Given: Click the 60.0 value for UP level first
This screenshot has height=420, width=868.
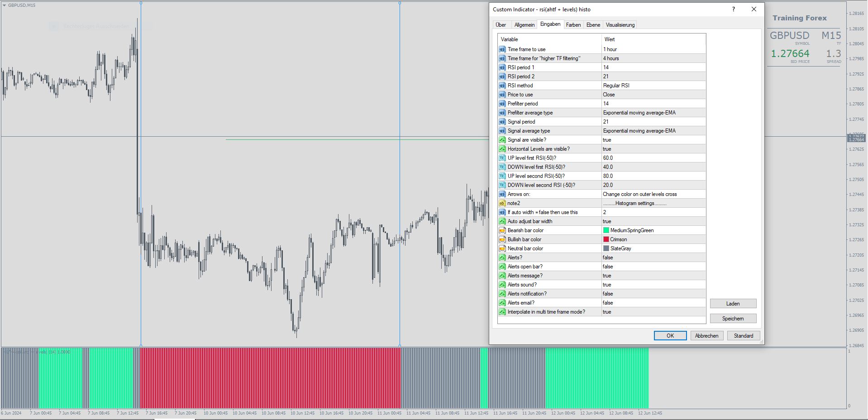Looking at the screenshot, I should click(608, 158).
